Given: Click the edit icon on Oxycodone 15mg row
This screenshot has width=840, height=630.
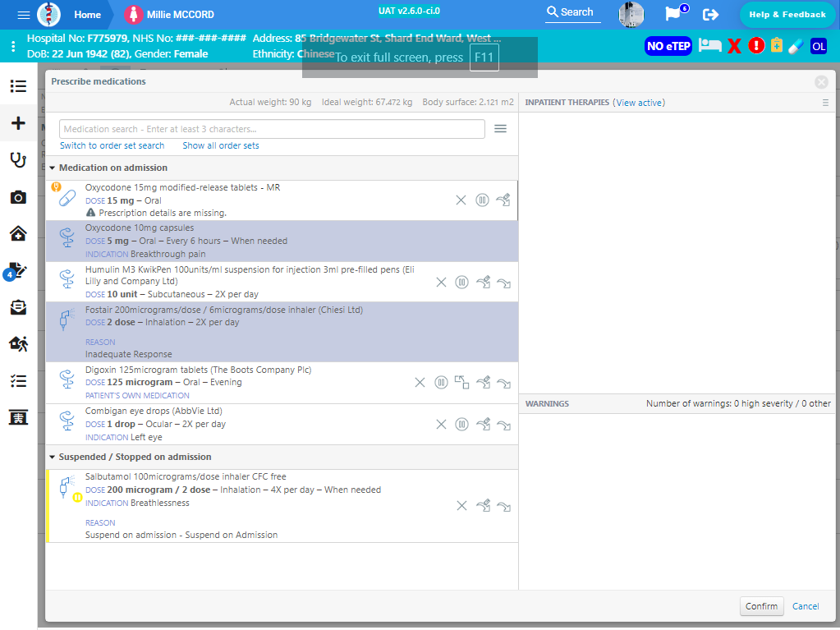Looking at the screenshot, I should [x=503, y=200].
